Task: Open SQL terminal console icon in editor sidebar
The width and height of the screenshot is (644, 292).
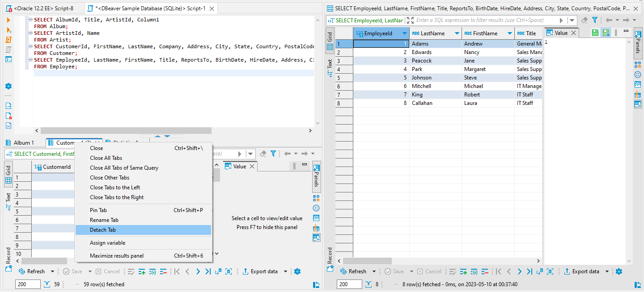Action: pyautogui.click(x=8, y=59)
